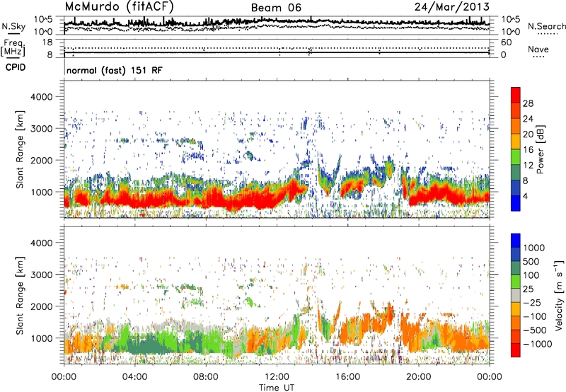The image size is (566, 392).
Task: Click the date "24/Mar/2013"
Action: 452,7
